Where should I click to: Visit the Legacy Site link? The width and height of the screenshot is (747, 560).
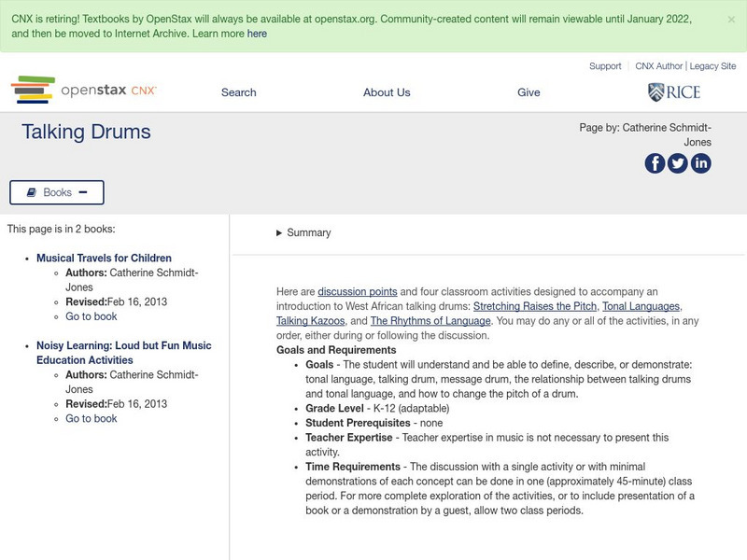(x=712, y=65)
